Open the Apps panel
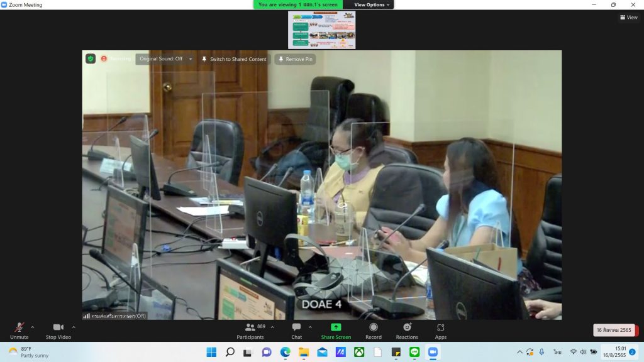The image size is (644, 362). (440, 331)
